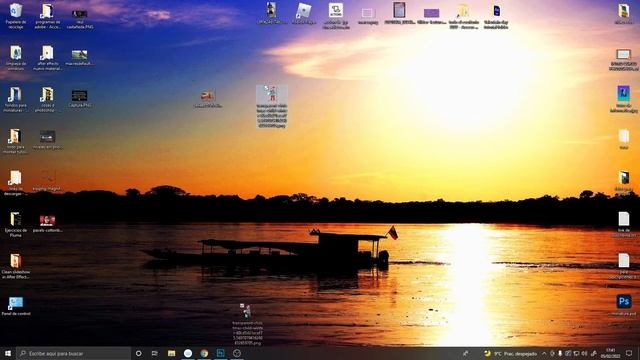
Task: Open the 'programas de adobe' shortcut folder
Action: click(47, 16)
